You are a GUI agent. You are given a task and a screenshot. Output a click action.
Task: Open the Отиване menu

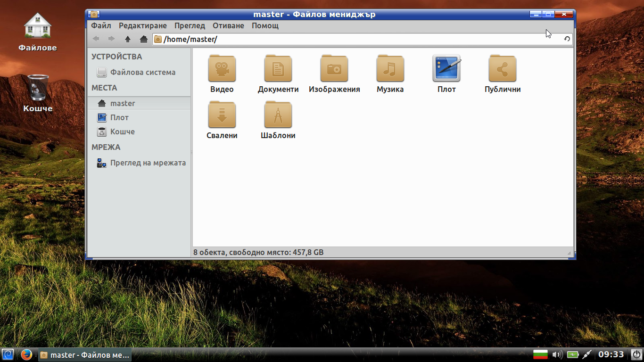[228, 25]
